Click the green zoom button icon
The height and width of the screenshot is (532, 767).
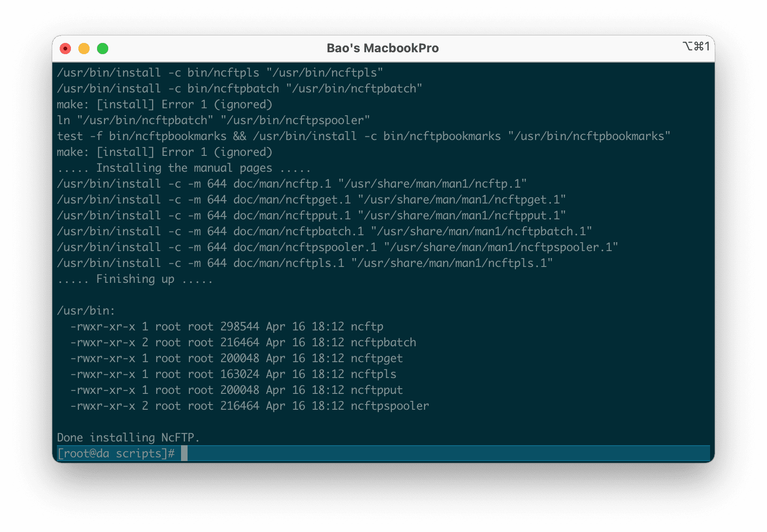[x=103, y=48]
